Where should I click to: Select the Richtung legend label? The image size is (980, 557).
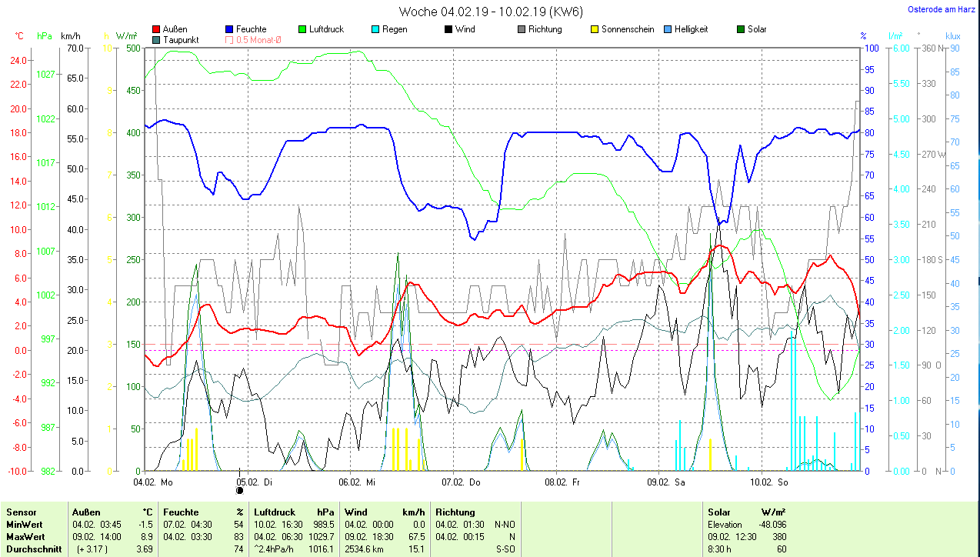545,29
